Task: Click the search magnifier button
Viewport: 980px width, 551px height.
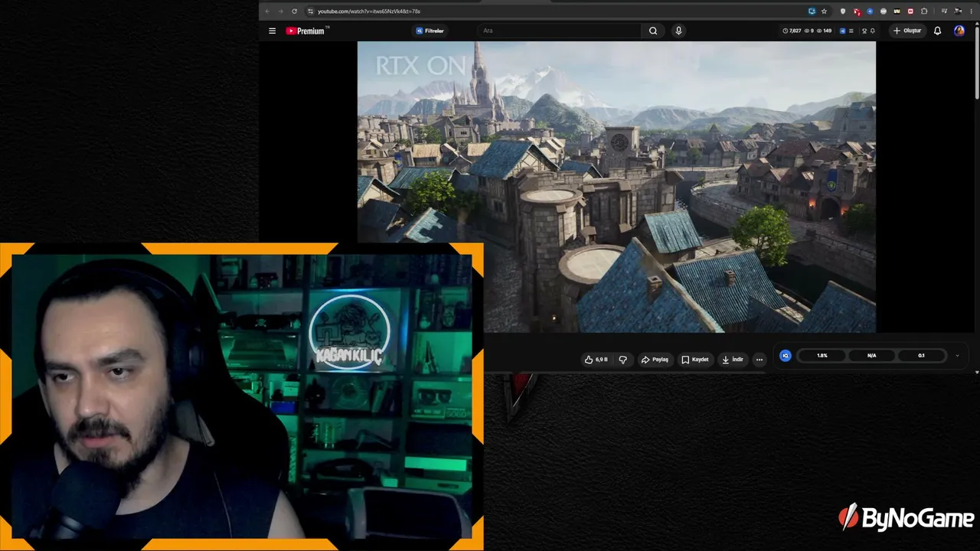Action: [x=653, y=31]
